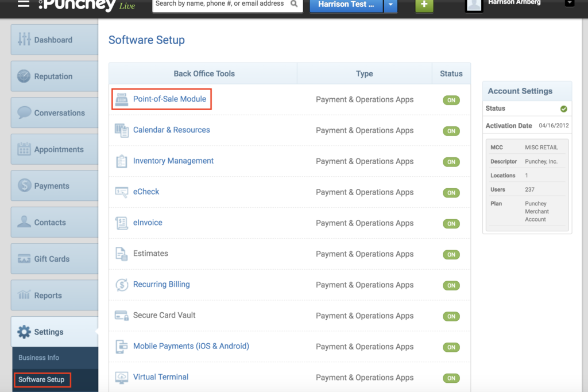Open the Inventory Management link
588x392 pixels.
click(173, 161)
